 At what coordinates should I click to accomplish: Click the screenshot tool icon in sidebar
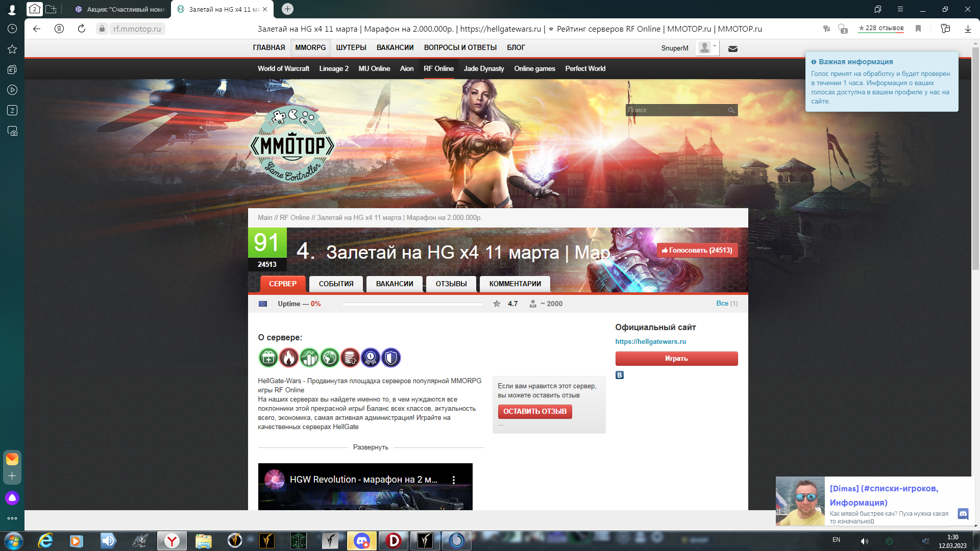(x=12, y=131)
